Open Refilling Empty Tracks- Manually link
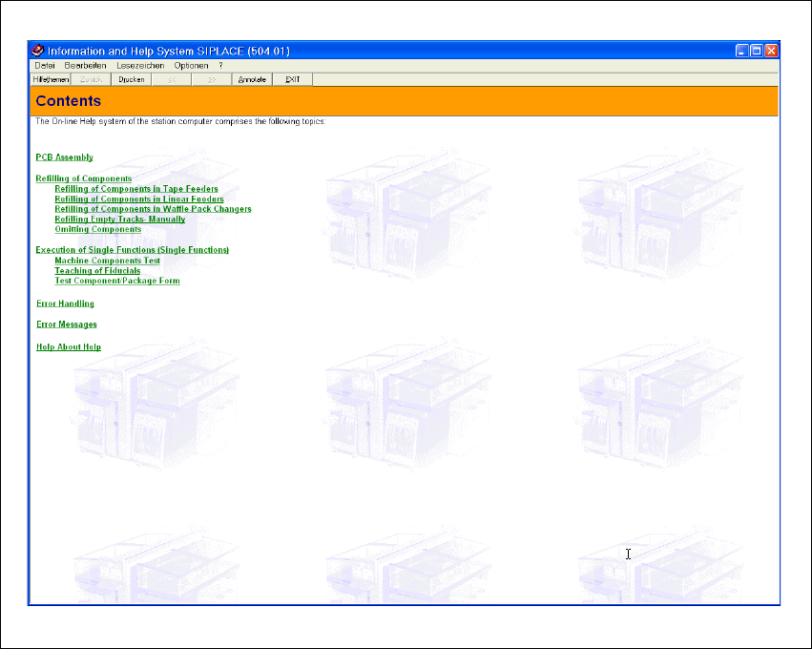The image size is (812, 649). coord(119,220)
